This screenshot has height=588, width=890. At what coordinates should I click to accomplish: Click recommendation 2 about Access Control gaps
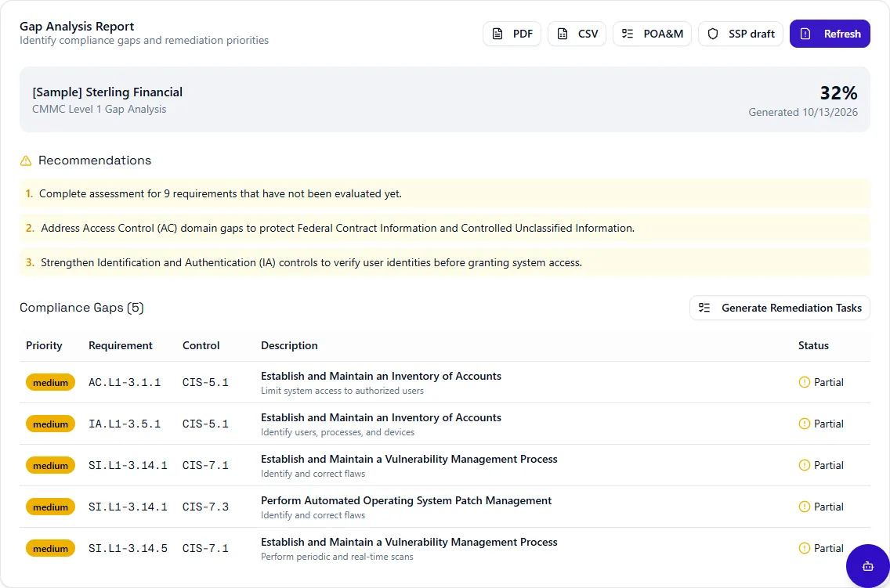pyautogui.click(x=444, y=228)
